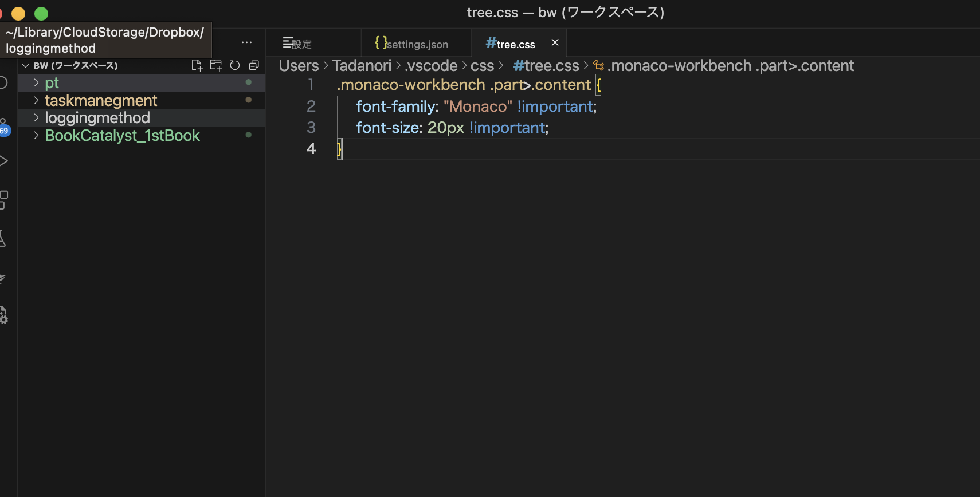Click the css breadcrumb
The height and width of the screenshot is (497, 980).
click(x=482, y=66)
